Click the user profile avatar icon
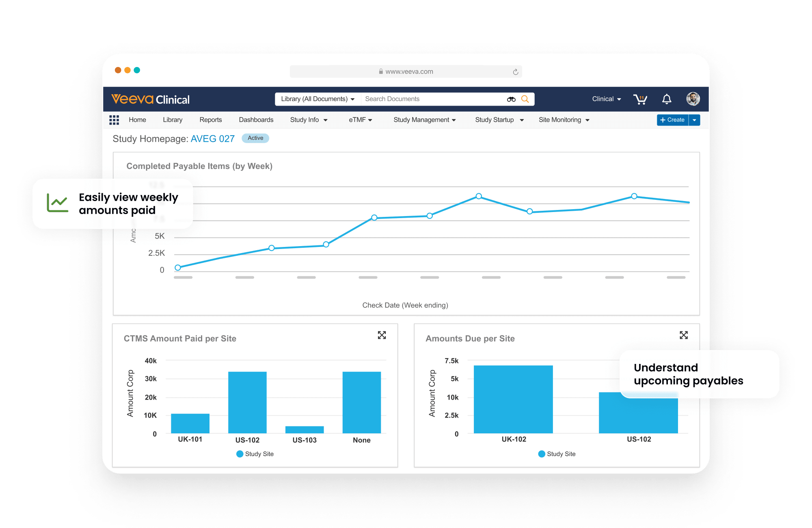Image resolution: width=812 pixels, height=528 pixels. [689, 100]
